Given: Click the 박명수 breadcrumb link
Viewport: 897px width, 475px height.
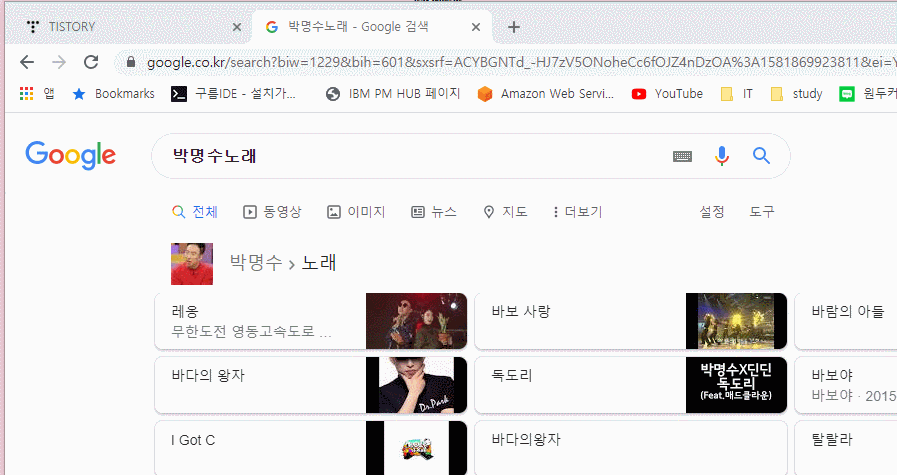Looking at the screenshot, I should click(x=256, y=263).
